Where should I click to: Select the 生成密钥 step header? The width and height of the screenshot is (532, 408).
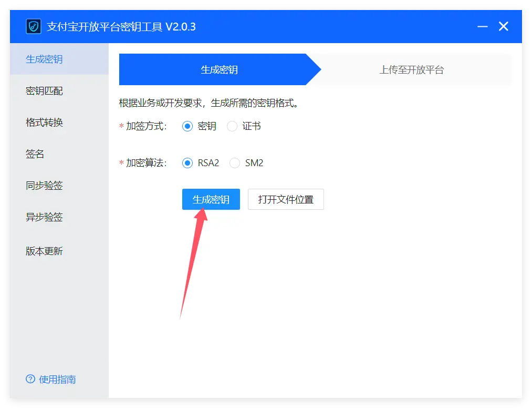pos(219,69)
